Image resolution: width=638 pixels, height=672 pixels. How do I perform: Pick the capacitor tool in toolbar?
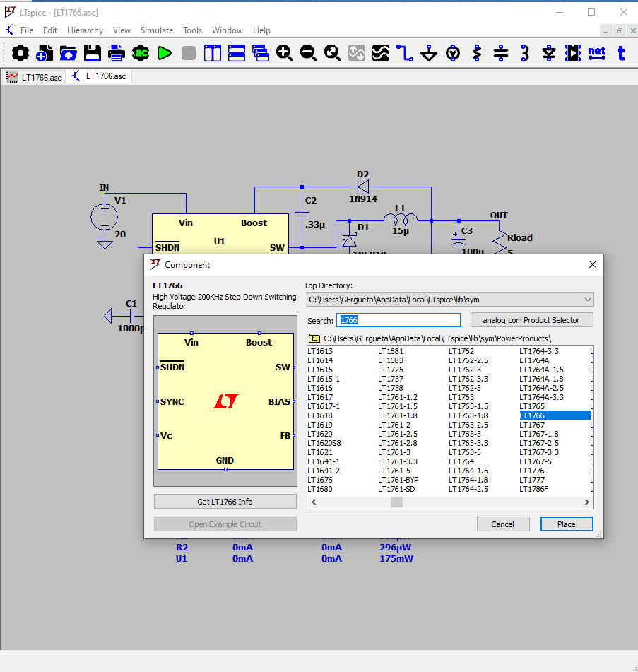501,53
